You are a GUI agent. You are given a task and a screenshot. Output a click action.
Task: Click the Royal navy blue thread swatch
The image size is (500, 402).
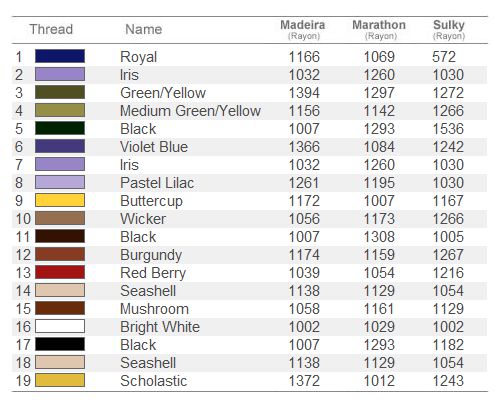coord(60,56)
